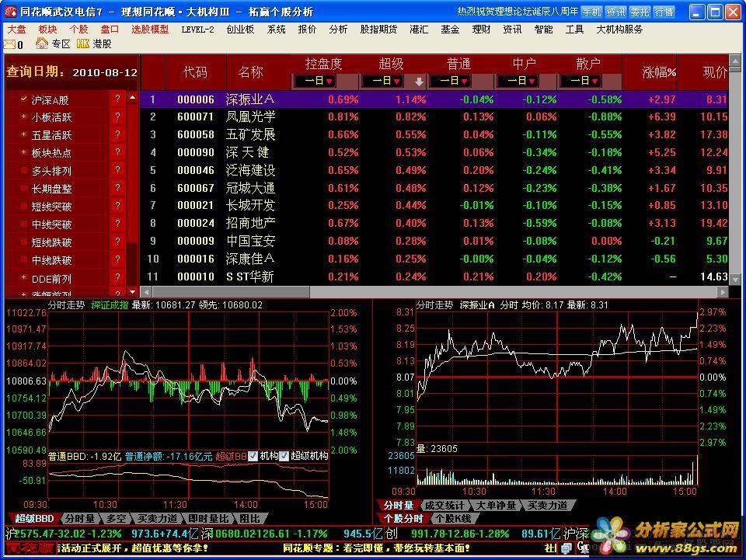746x560 pixels.
Task: Open the 股指期货 menu
Action: click(378, 30)
